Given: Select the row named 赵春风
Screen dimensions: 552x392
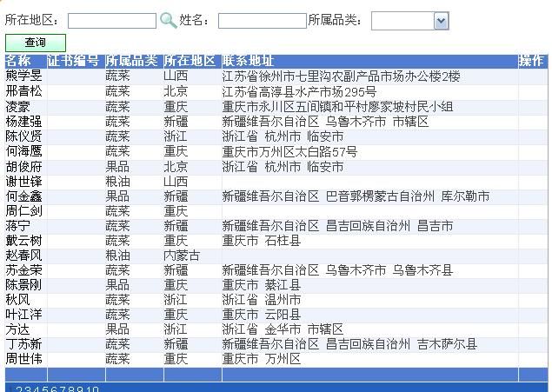Looking at the screenshot, I should 23,256.
